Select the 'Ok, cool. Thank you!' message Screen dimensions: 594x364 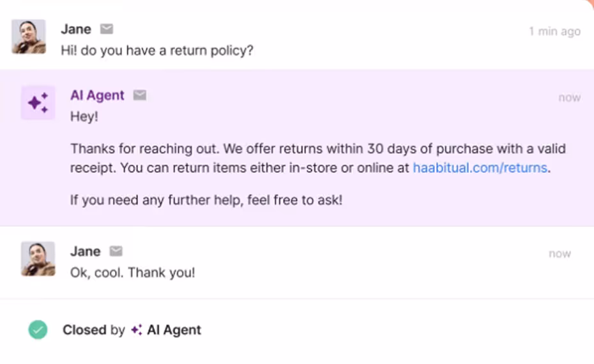pos(133,273)
